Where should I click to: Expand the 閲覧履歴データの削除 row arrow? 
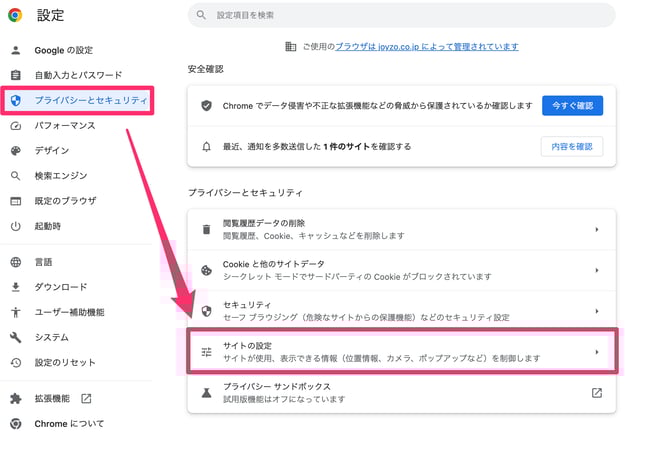click(x=597, y=229)
